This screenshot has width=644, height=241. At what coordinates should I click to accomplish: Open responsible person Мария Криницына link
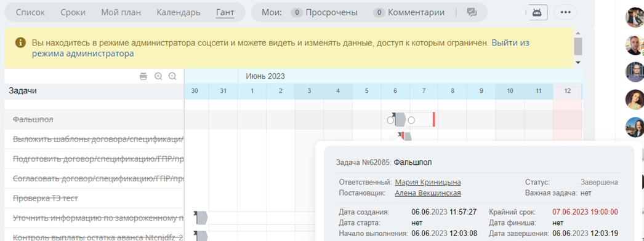[427, 183]
